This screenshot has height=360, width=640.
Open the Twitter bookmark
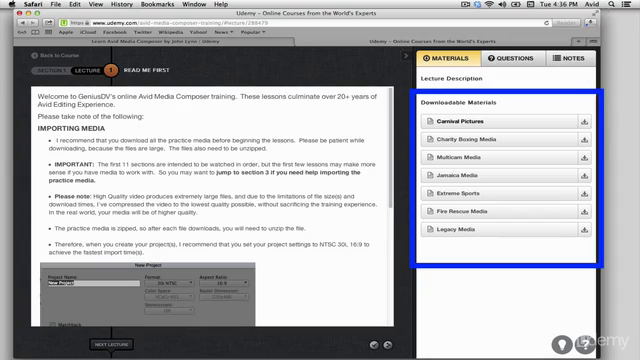(x=142, y=32)
